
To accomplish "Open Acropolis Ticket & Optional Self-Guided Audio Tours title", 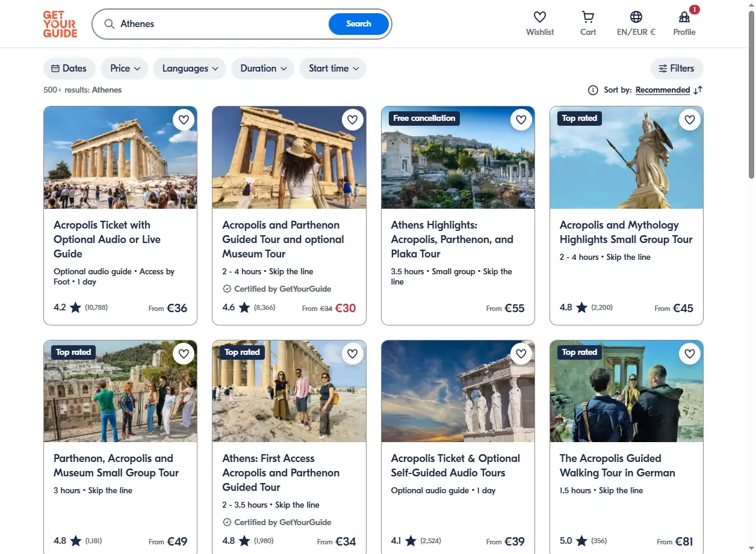I will [456, 466].
